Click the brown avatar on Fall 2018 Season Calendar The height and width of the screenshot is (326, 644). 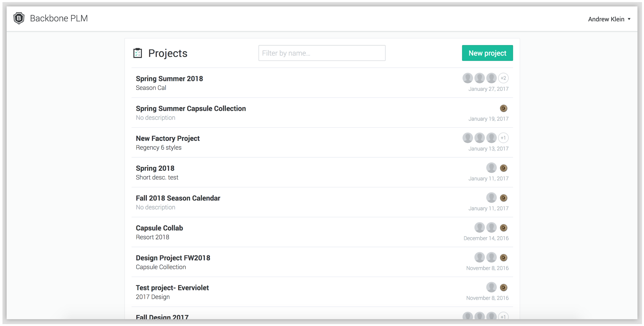(x=503, y=198)
